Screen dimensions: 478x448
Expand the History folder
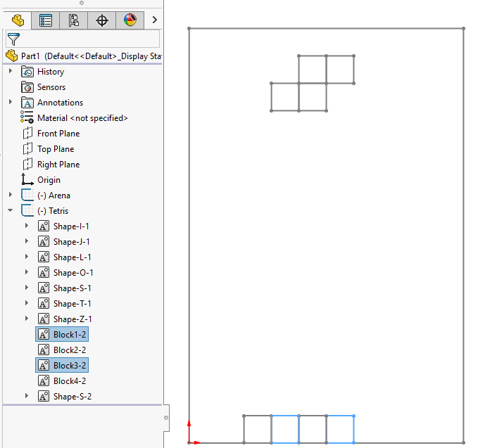pyautogui.click(x=10, y=71)
